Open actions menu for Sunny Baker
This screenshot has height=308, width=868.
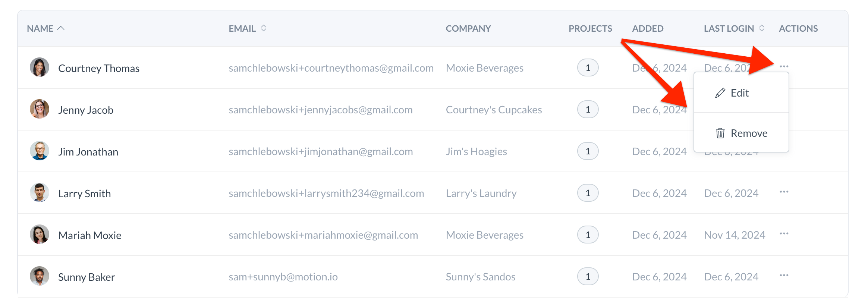click(784, 276)
